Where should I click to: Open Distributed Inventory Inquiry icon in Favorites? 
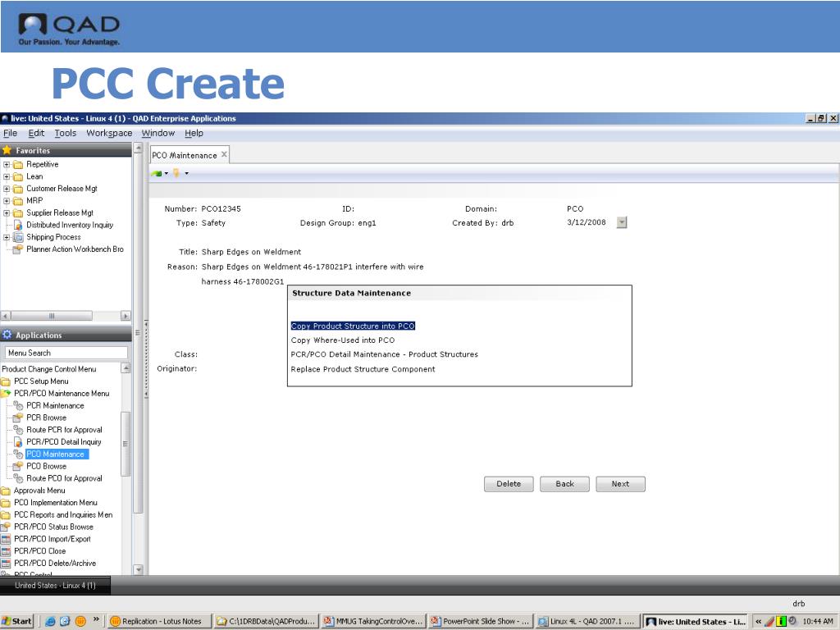(18, 225)
